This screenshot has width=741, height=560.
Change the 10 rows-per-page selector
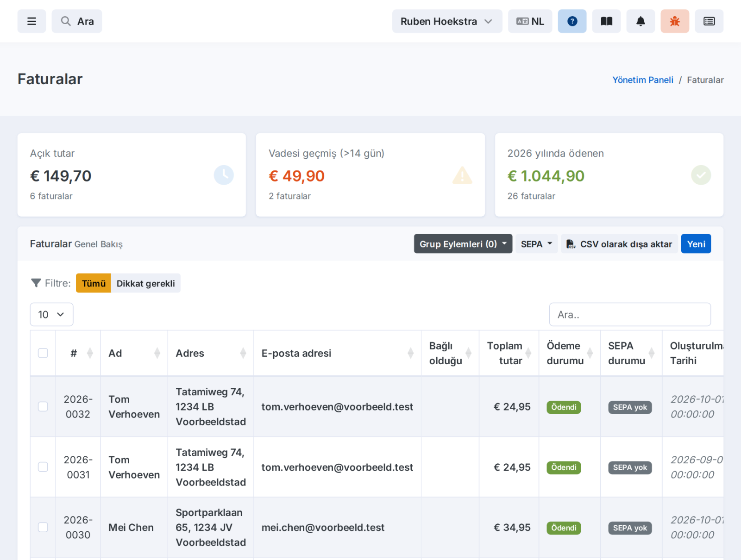click(51, 315)
